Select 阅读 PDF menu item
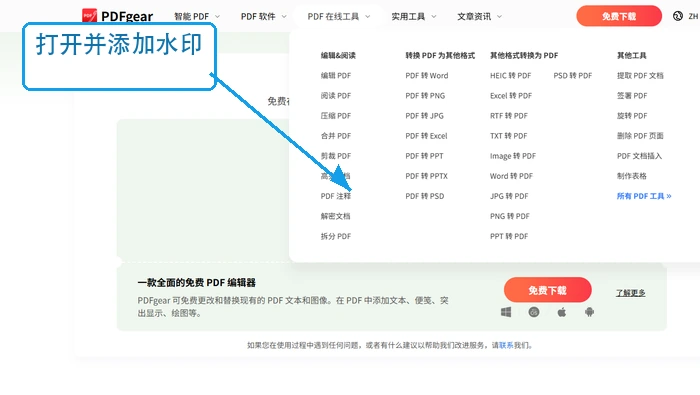This screenshot has width=700, height=395. click(336, 96)
